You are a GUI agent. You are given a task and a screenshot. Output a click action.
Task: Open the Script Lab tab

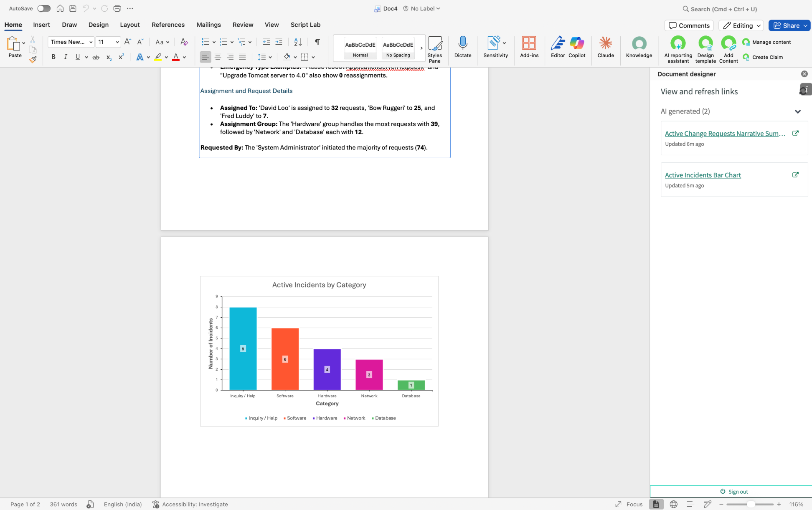point(305,25)
